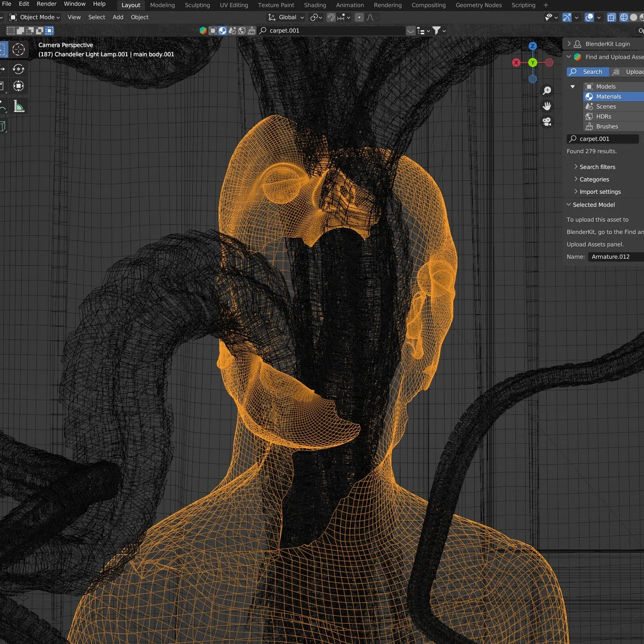This screenshot has width=644, height=644.
Task: Activate the Transform tool
Action: tap(18, 86)
